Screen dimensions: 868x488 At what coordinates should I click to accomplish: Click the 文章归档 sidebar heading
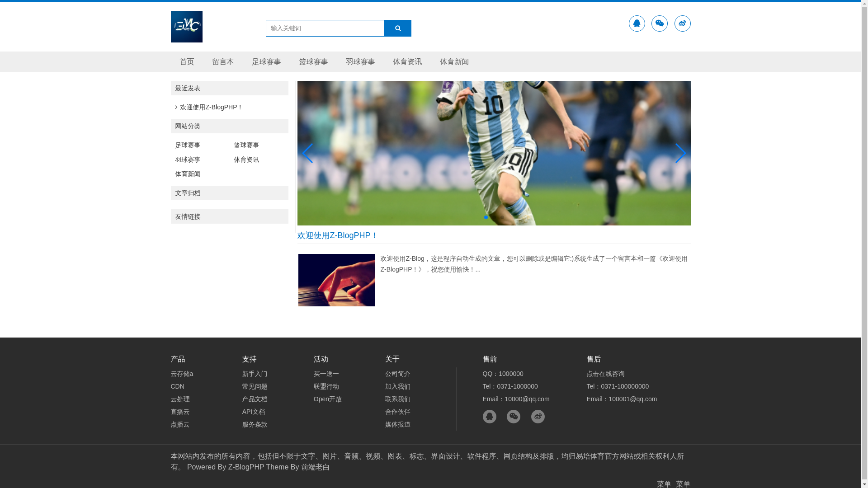pyautogui.click(x=229, y=193)
